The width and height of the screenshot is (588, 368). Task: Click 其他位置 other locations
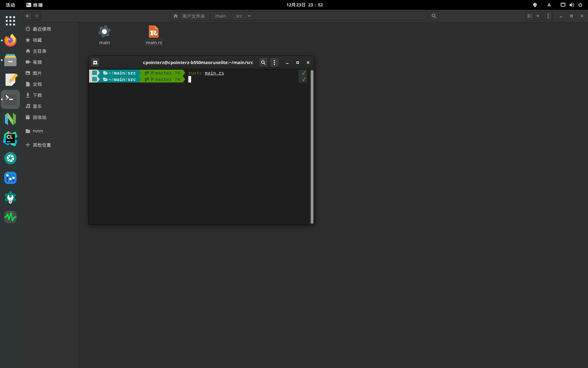pos(42,145)
